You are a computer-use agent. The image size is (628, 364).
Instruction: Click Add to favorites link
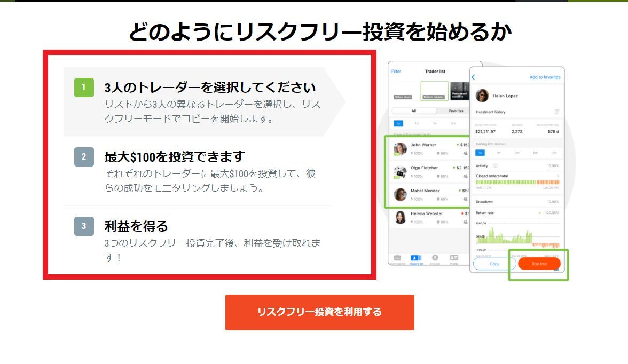coord(545,77)
